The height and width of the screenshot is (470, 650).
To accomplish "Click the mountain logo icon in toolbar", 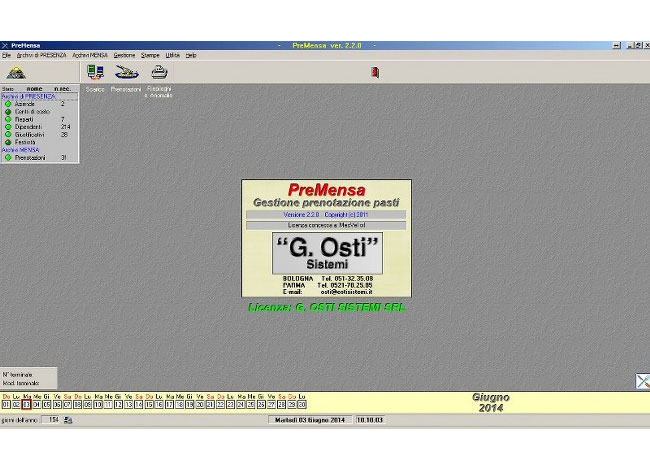I will pos(16,73).
